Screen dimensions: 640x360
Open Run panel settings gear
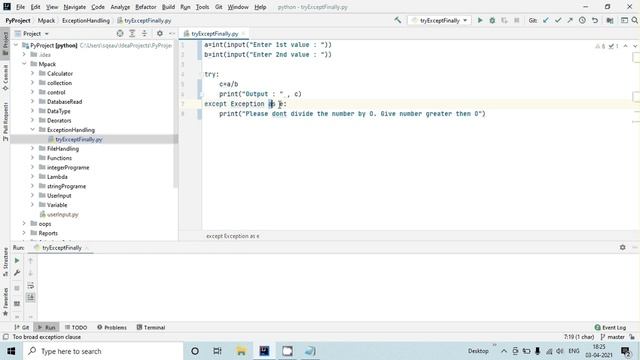[622, 247]
